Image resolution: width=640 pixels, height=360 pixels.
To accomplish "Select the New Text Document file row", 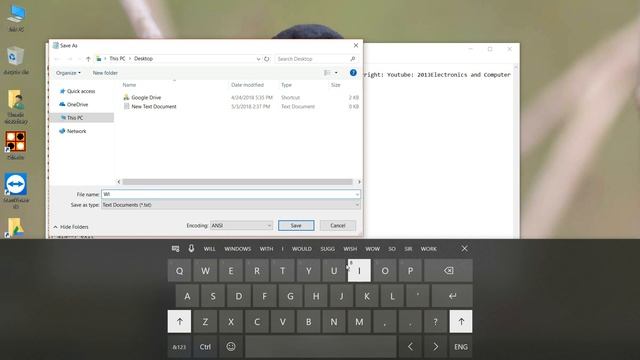I will tap(240, 107).
